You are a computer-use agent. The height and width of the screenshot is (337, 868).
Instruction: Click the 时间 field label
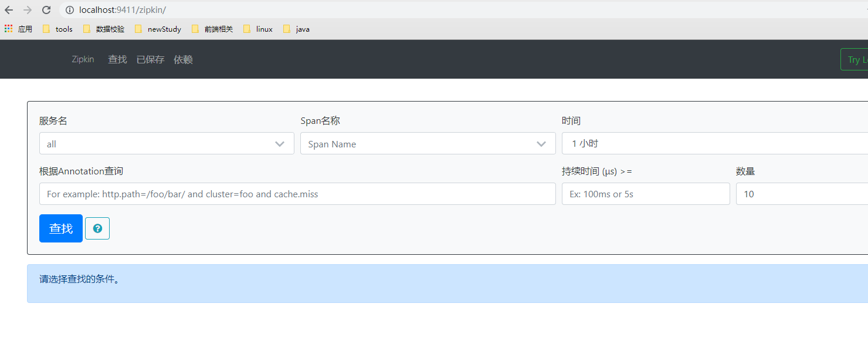click(571, 120)
